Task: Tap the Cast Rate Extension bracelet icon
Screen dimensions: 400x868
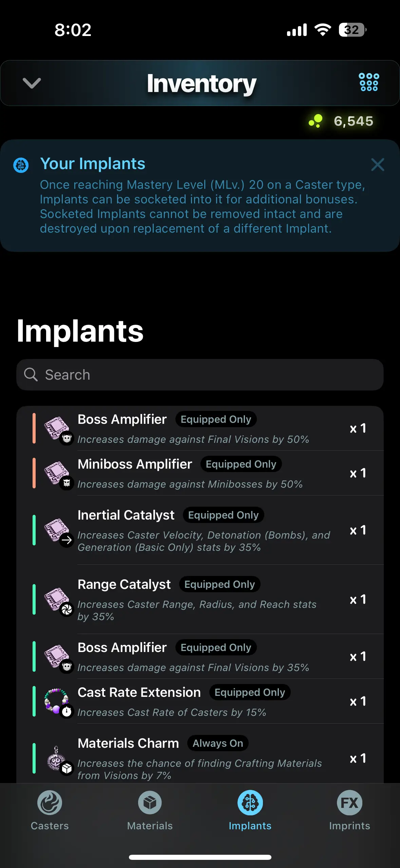Action: click(57, 702)
